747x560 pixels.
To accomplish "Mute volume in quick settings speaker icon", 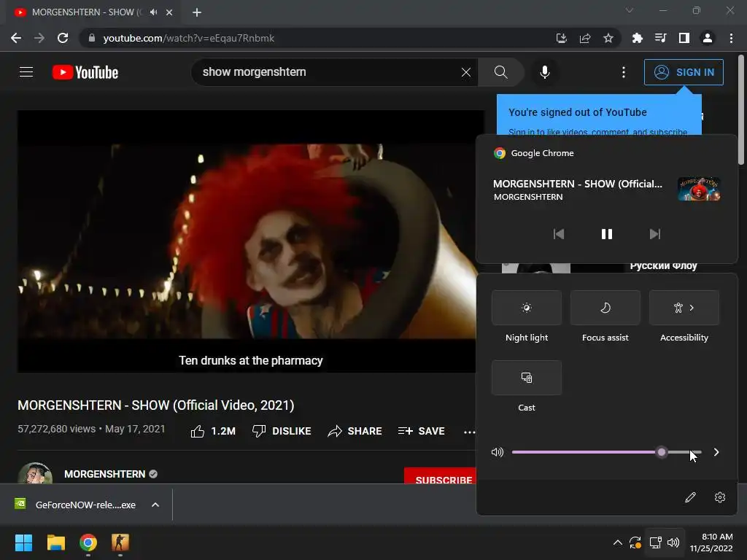I will (x=498, y=452).
